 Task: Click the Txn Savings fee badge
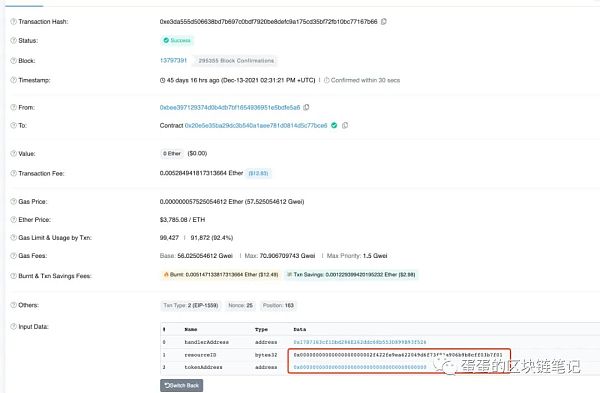pos(351,274)
